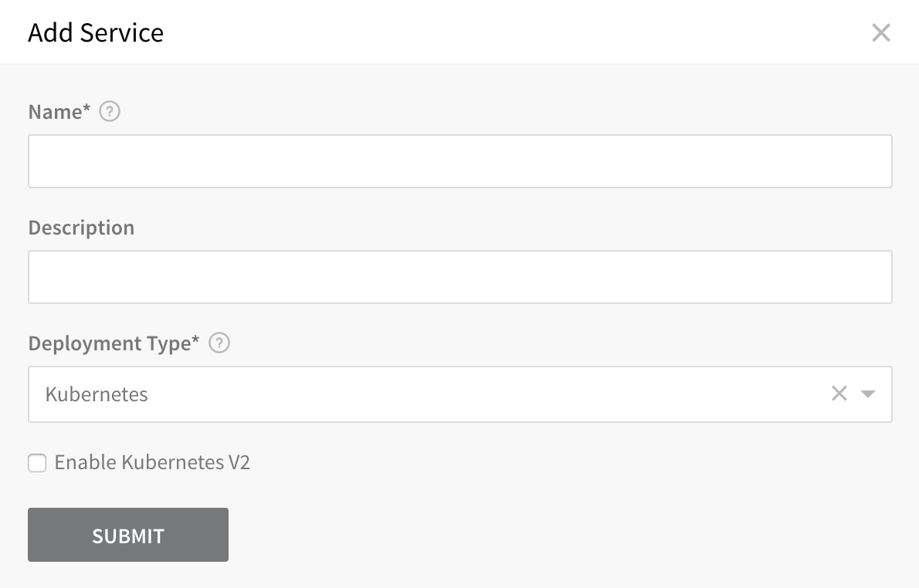The image size is (919, 588).
Task: Click the Add Service dialog title
Action: tap(96, 33)
